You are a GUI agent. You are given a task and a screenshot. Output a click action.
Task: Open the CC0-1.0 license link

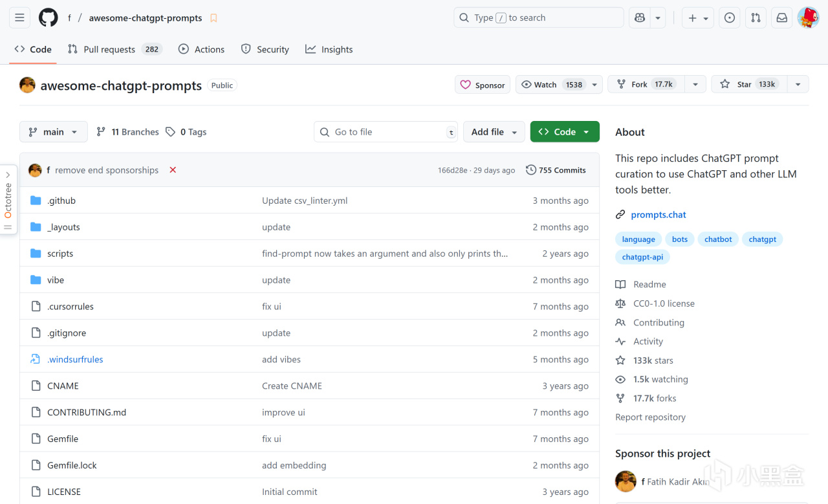[655, 303]
